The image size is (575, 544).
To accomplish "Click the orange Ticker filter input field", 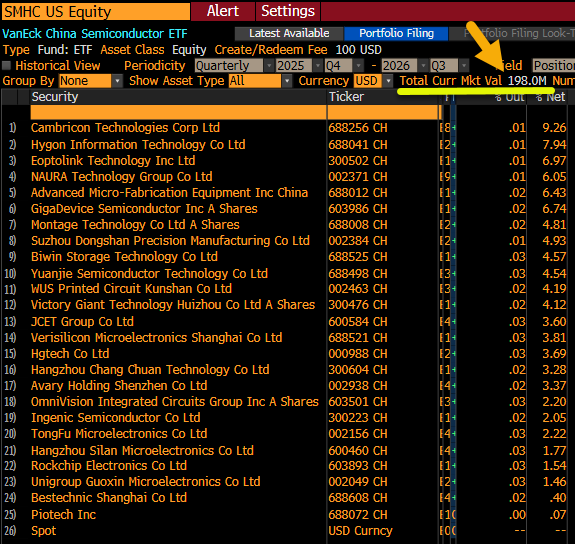I will (382, 112).
